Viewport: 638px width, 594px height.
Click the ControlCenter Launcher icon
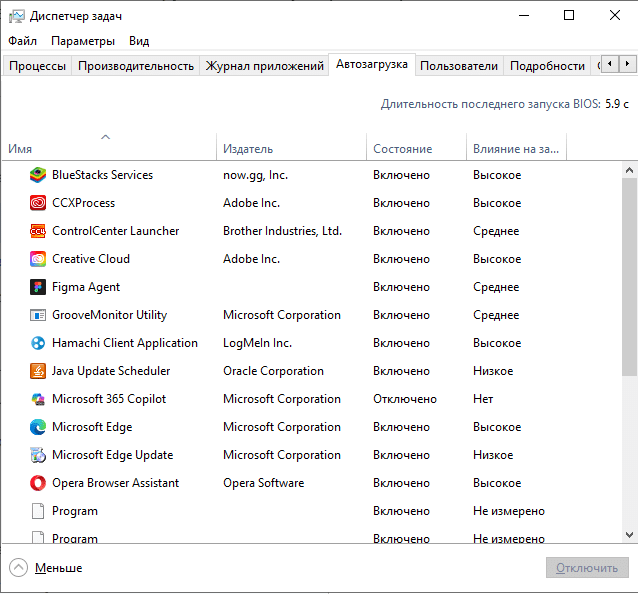point(38,231)
